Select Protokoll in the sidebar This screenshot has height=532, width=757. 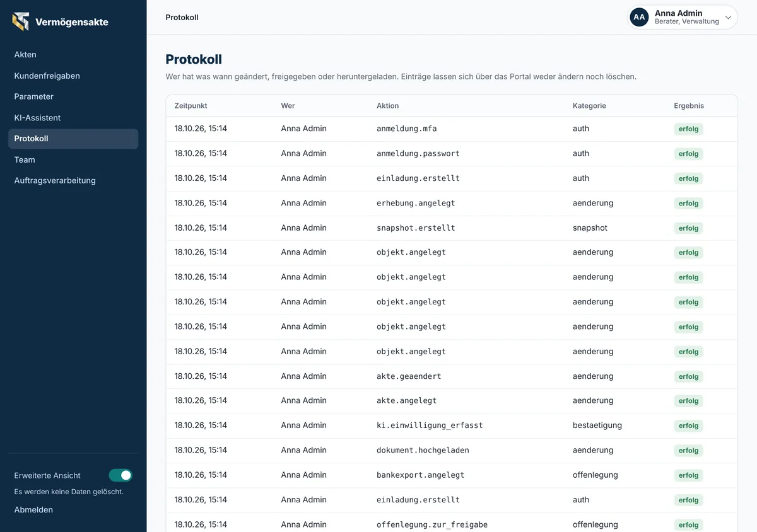point(73,139)
